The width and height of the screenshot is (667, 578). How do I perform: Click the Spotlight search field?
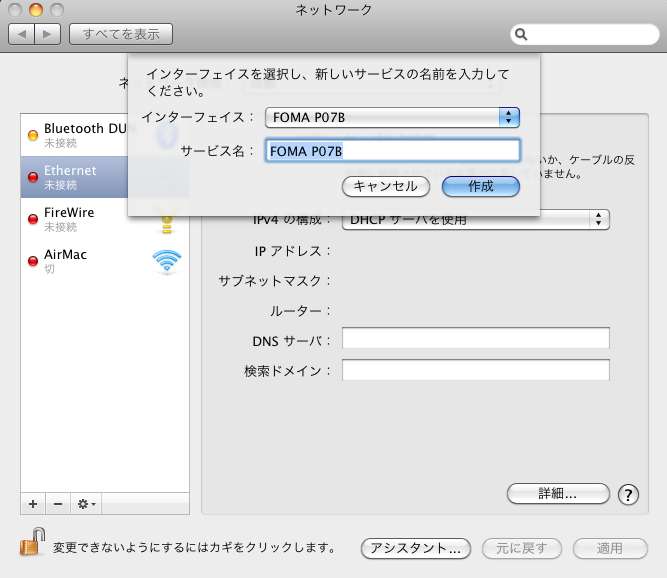(x=584, y=34)
